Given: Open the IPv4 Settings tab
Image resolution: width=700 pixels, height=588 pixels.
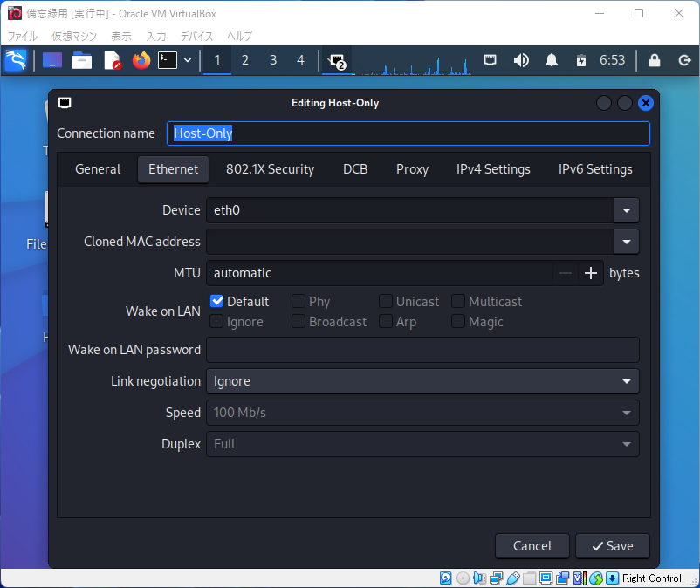Looking at the screenshot, I should point(493,169).
